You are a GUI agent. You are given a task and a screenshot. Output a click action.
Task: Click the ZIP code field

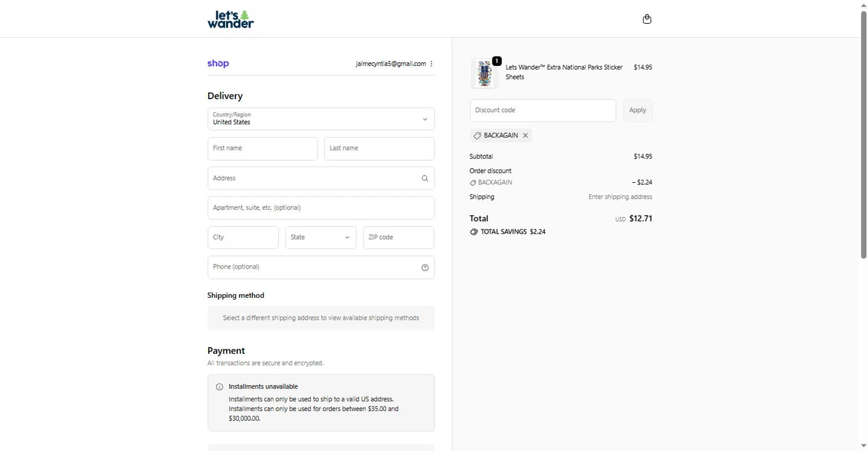tap(399, 238)
